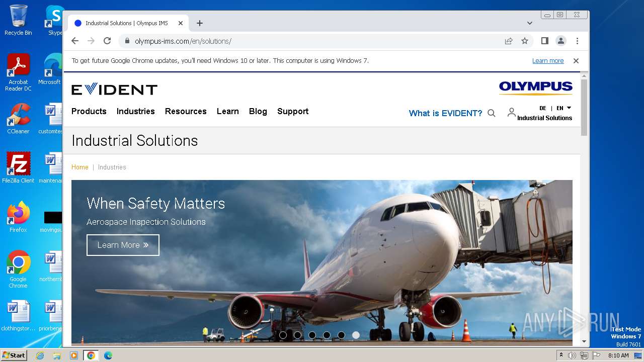644x362 pixels.
Task: Open the Learn menu
Action: click(228, 112)
